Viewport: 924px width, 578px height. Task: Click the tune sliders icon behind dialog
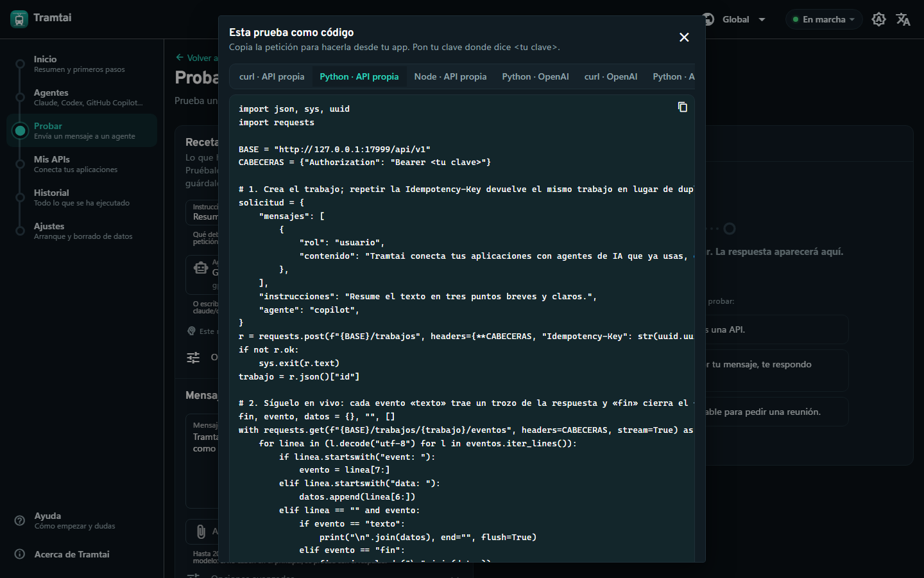[x=193, y=358]
